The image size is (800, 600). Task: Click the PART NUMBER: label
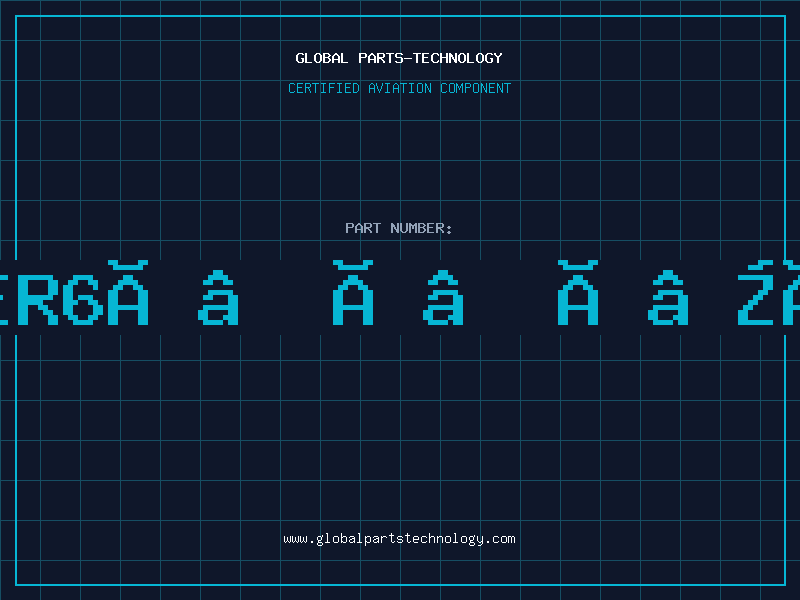click(399, 228)
